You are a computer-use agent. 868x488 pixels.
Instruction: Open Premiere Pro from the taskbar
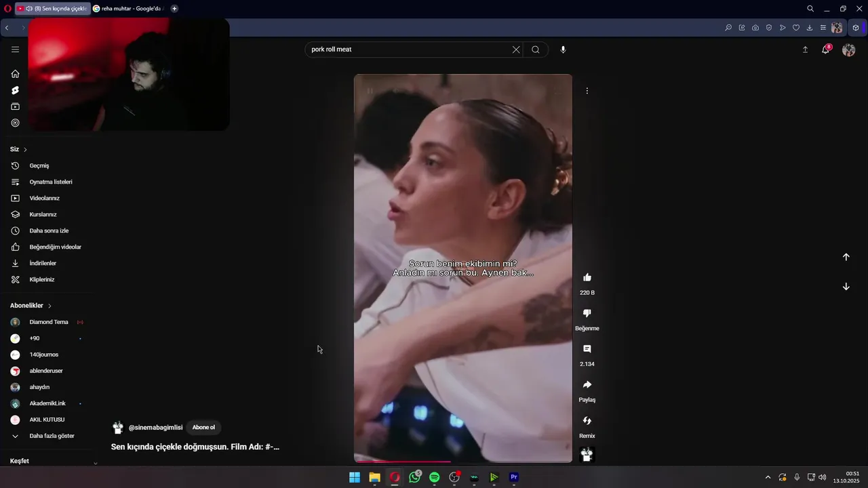tap(514, 477)
